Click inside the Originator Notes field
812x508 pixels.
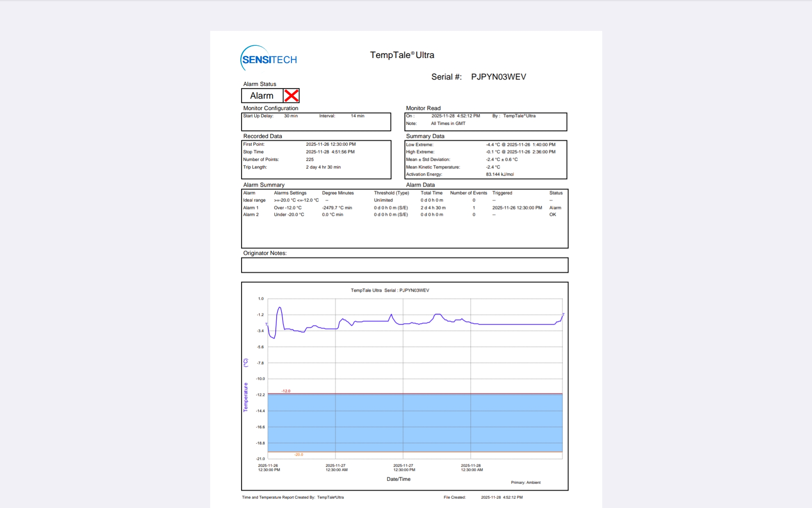pyautogui.click(x=404, y=265)
